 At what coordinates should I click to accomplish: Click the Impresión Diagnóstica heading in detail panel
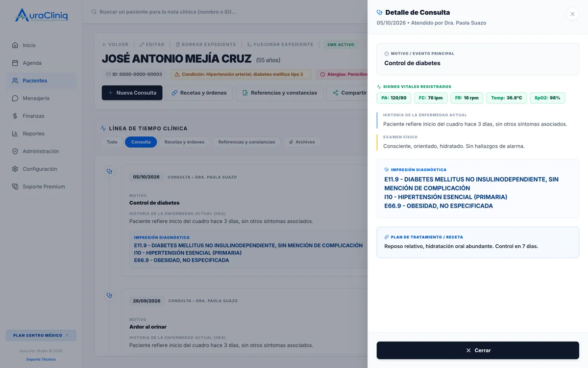click(x=418, y=170)
